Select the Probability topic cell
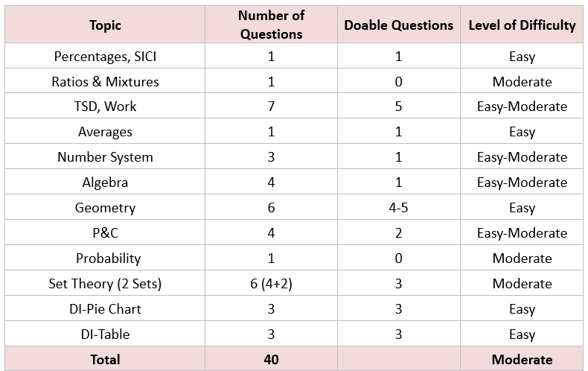Image resolution: width=588 pixels, height=371 pixels. pyautogui.click(x=105, y=258)
